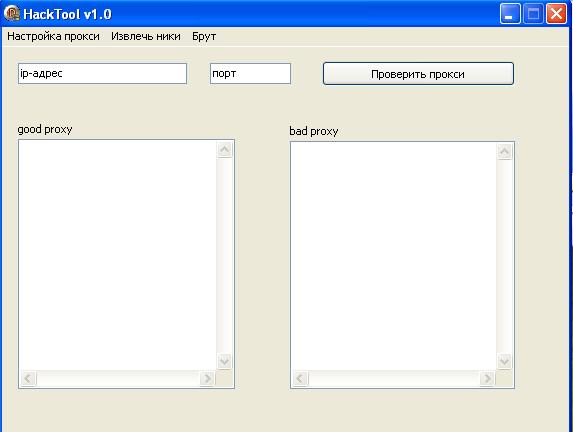
Task: Click the HackTool app icon in title bar
Action: (12, 14)
